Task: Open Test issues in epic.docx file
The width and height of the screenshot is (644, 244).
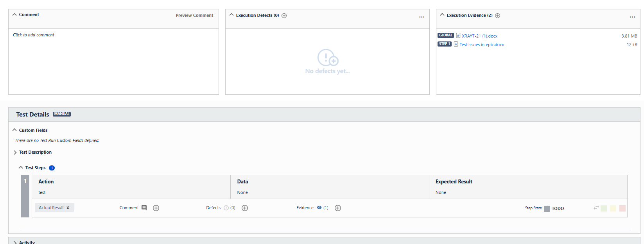Action: click(x=481, y=45)
